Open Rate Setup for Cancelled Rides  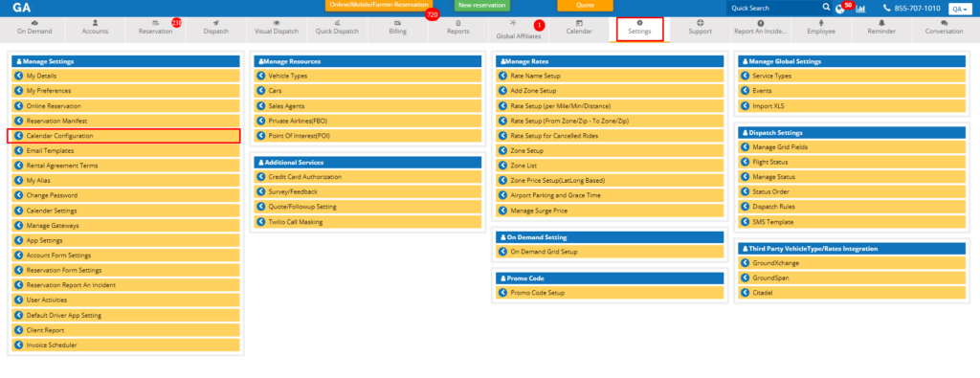(610, 136)
